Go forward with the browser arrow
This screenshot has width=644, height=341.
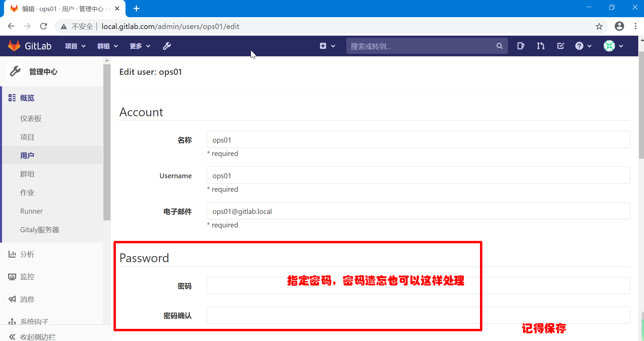[27, 26]
